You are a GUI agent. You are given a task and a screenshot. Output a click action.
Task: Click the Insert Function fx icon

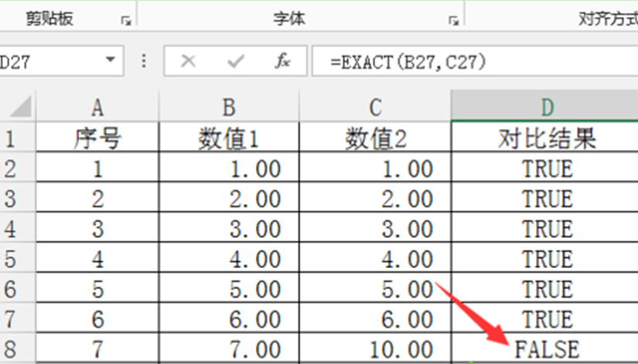click(x=281, y=62)
